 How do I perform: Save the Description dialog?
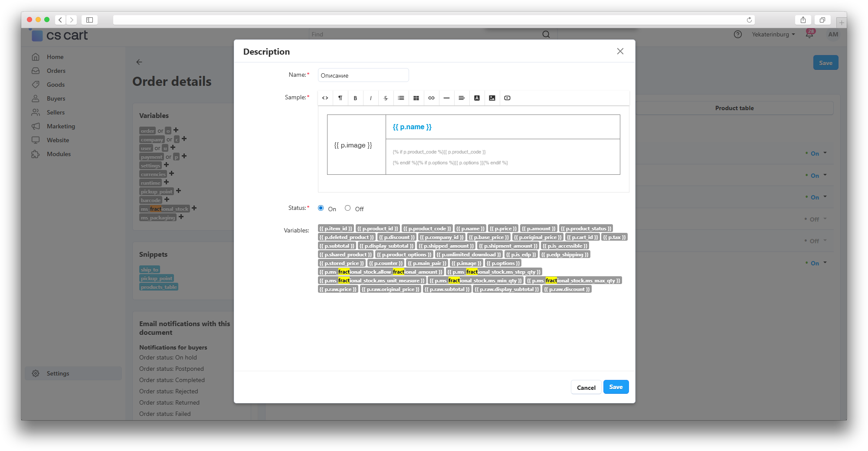(616, 387)
